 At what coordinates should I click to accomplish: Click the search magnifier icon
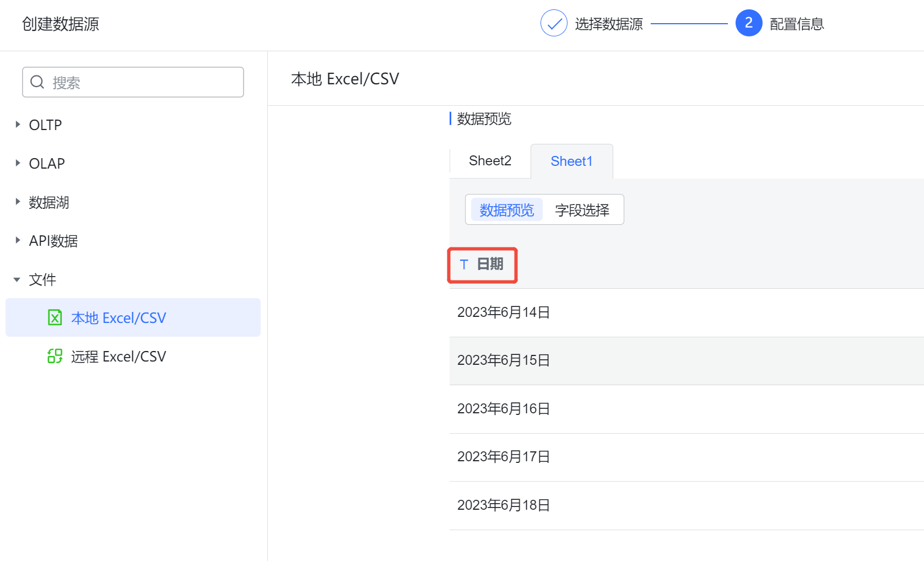pos(37,82)
